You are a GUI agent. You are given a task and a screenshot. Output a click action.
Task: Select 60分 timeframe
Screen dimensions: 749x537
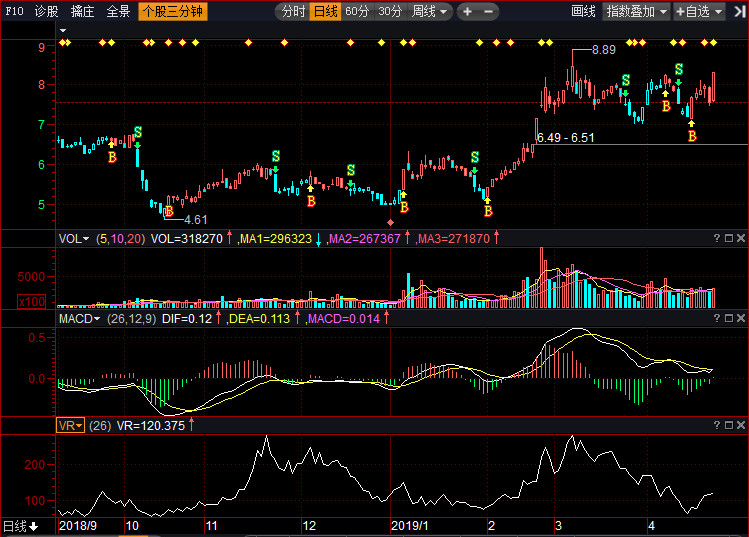click(x=357, y=11)
